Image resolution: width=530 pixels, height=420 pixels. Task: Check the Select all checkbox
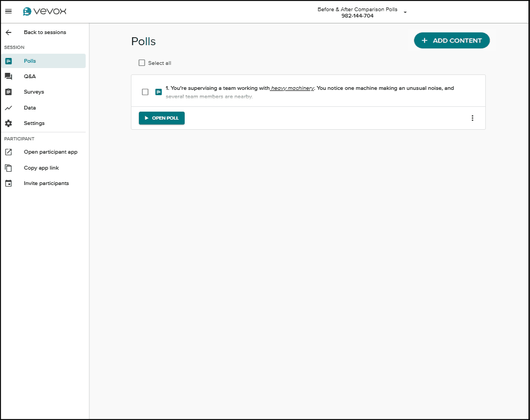pyautogui.click(x=142, y=63)
